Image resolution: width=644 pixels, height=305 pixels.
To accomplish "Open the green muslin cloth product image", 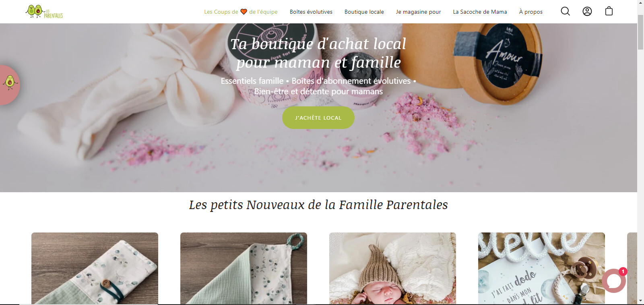I will [244, 268].
